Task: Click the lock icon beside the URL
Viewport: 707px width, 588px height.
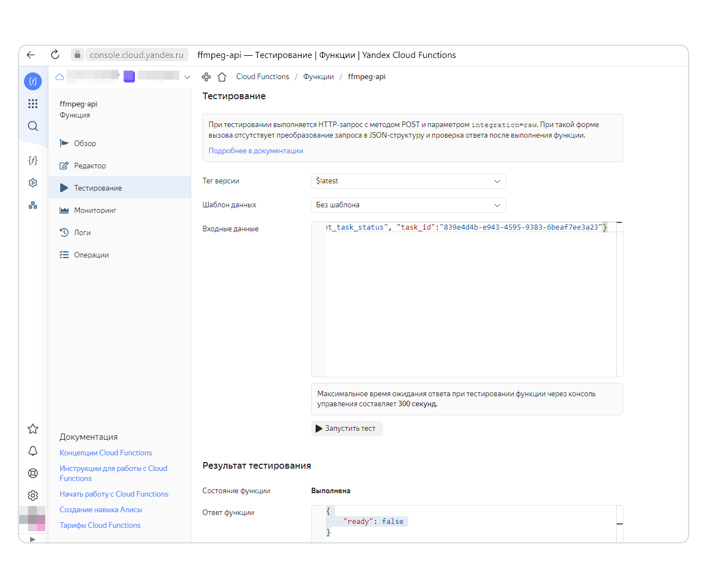Action: (78, 55)
